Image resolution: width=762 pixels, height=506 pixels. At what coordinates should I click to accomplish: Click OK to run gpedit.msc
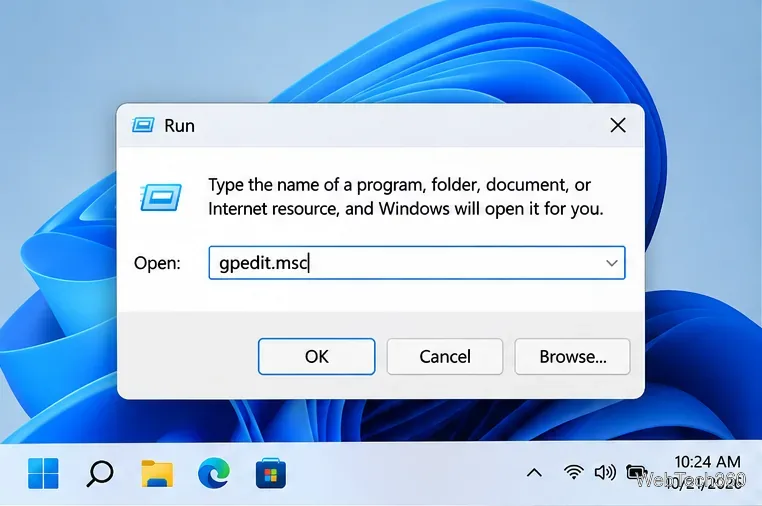point(316,356)
